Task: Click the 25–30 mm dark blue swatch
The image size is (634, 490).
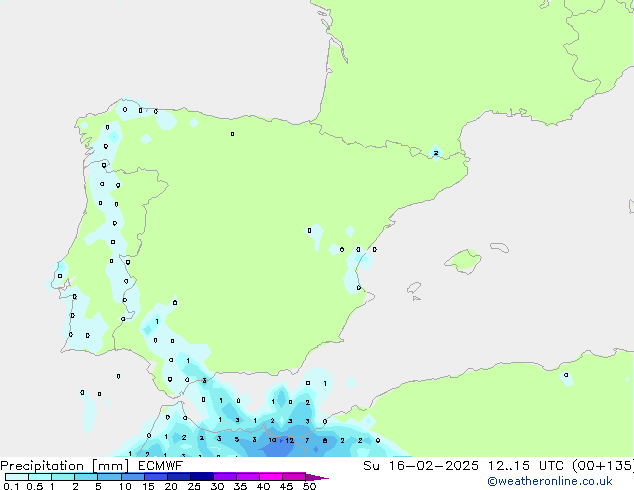Action: [x=201, y=477]
